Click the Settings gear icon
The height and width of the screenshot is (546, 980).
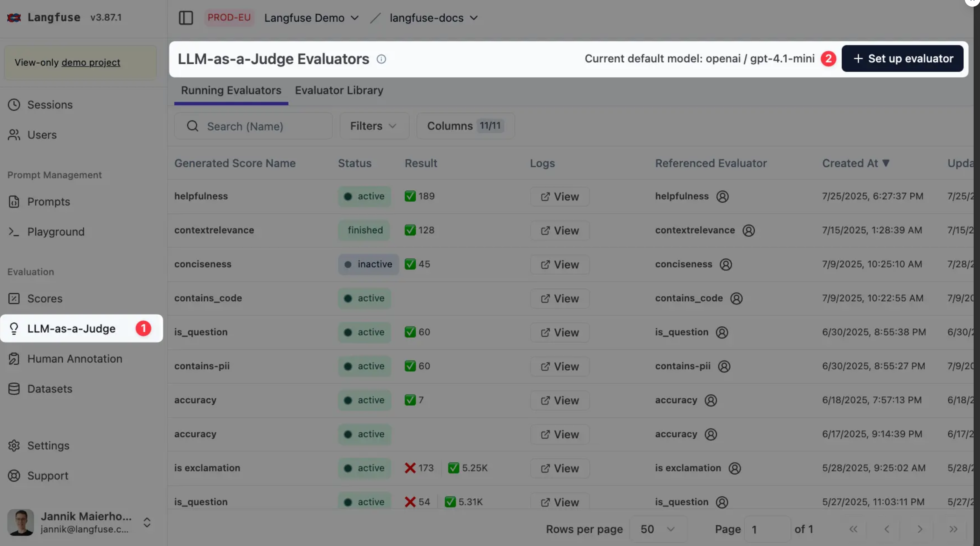14,445
